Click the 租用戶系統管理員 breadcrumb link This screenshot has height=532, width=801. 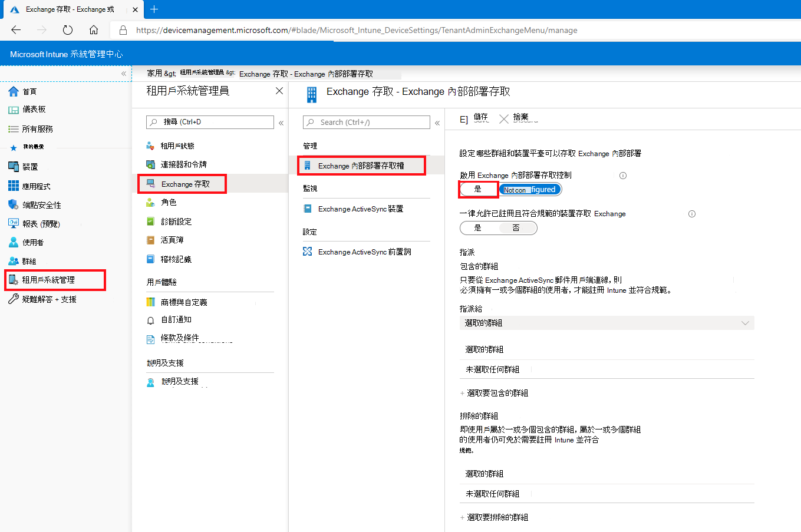(x=202, y=72)
